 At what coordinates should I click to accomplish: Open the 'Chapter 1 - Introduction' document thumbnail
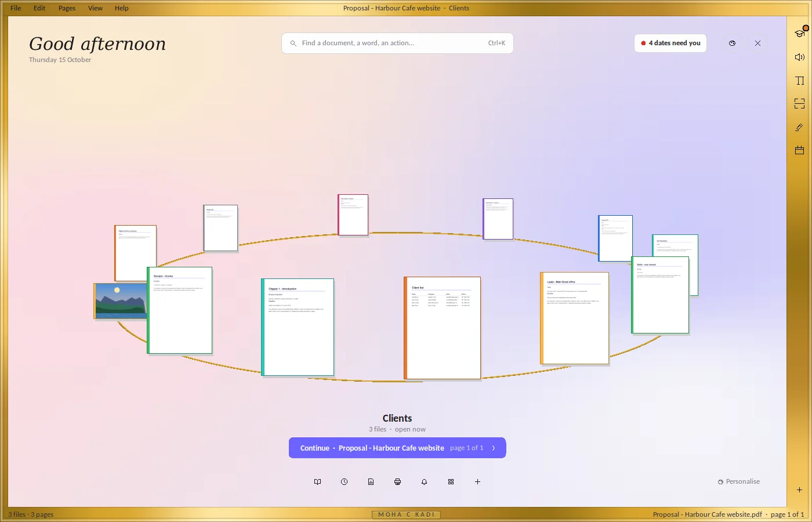click(298, 327)
